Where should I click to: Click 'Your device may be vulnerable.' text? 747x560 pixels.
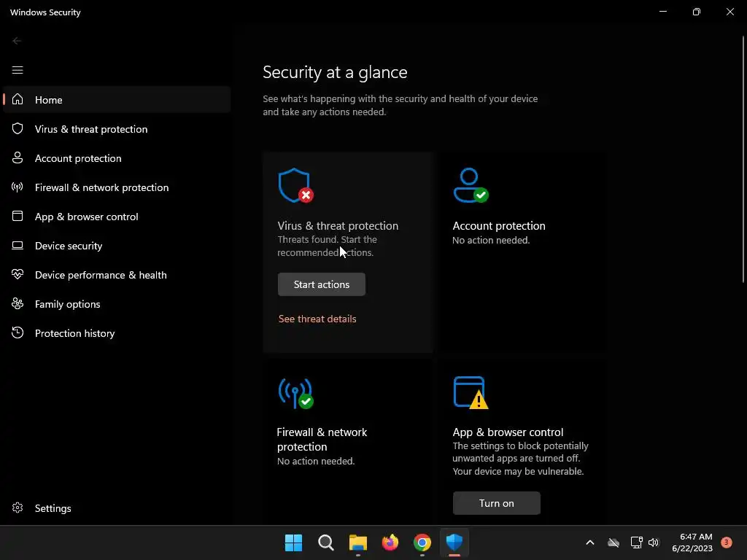[x=518, y=472]
